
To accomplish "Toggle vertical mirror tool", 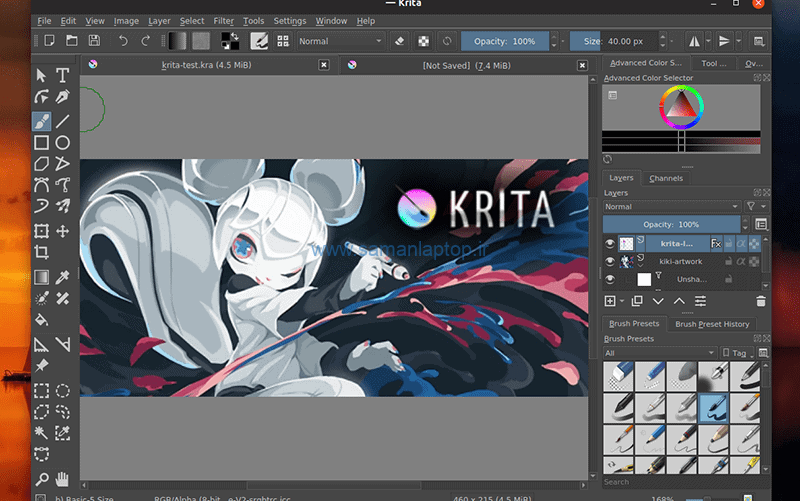I will [x=724, y=41].
